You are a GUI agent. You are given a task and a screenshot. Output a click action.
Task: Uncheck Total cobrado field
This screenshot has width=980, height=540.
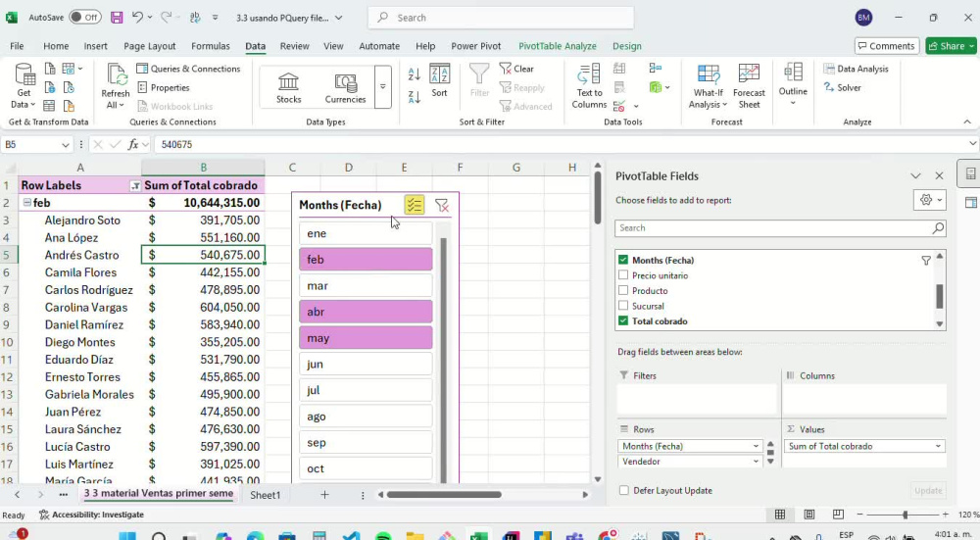pos(623,321)
